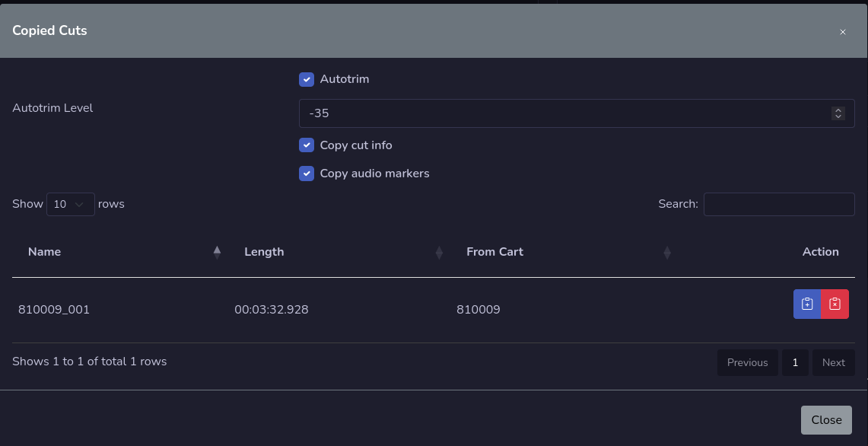The image size is (868, 446).
Task: Sort by clicking the Name column header
Action: tap(44, 251)
